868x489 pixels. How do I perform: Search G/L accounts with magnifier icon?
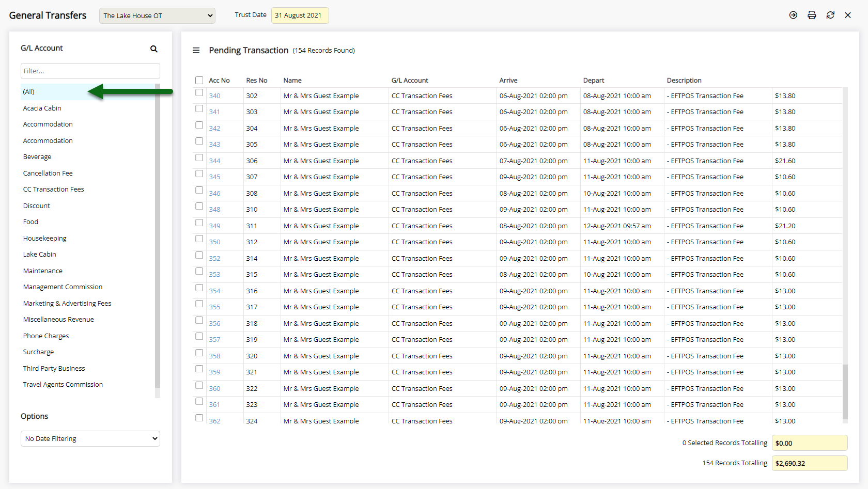pyautogui.click(x=154, y=49)
